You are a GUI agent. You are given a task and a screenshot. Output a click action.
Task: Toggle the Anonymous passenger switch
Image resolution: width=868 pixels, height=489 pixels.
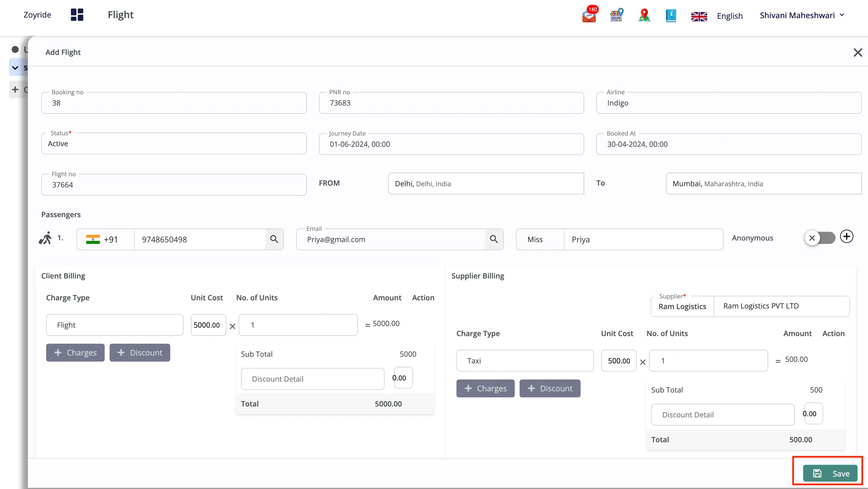tap(820, 238)
